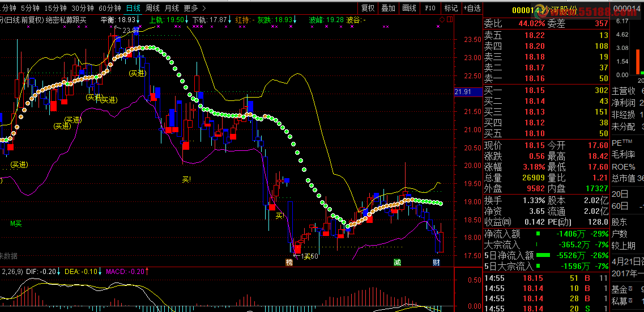Click the down arrow next to 平衡 18.93
The image size is (644, 312).
(x=138, y=19)
